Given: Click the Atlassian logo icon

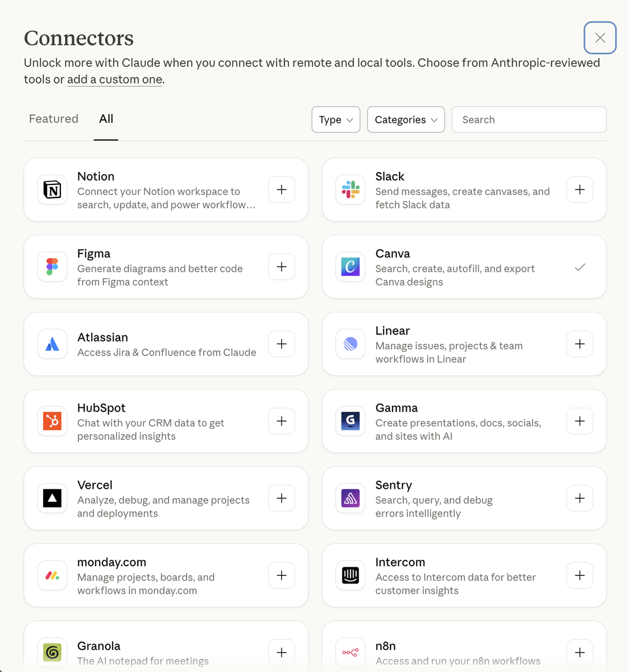Looking at the screenshot, I should [53, 344].
